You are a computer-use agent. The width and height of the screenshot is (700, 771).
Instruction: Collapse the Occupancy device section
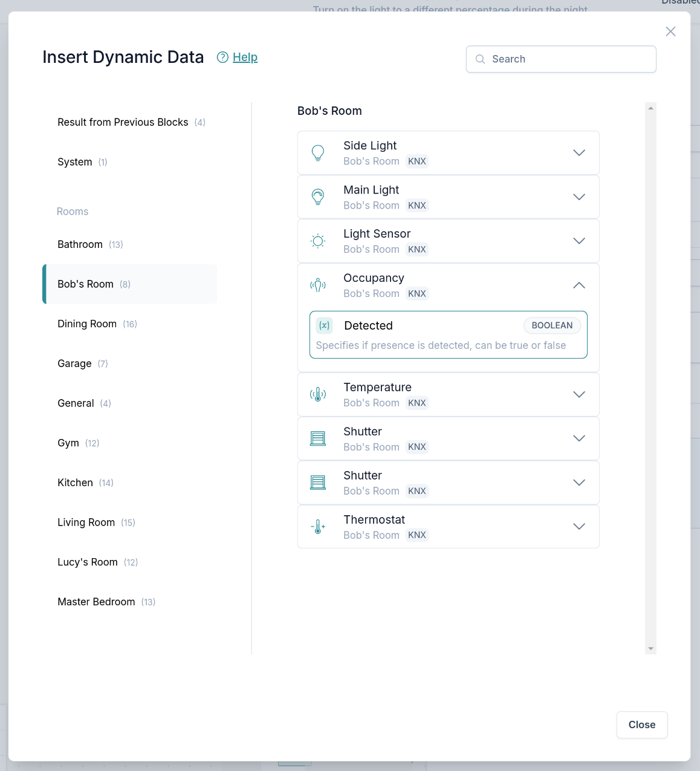pyautogui.click(x=578, y=285)
